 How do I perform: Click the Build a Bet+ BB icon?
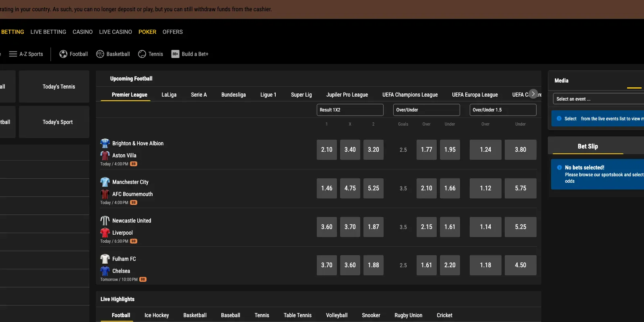click(x=175, y=54)
